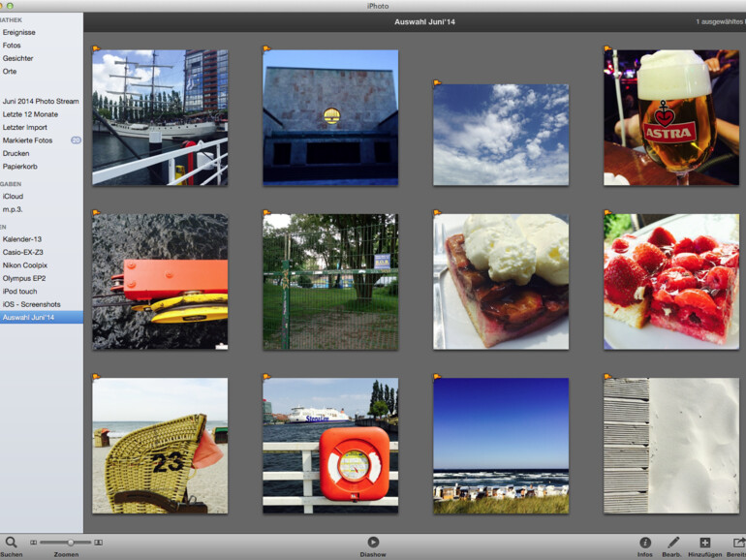The width and height of the screenshot is (746, 560).
Task: Toggle the flag on the orange crane photo
Action: point(96,213)
